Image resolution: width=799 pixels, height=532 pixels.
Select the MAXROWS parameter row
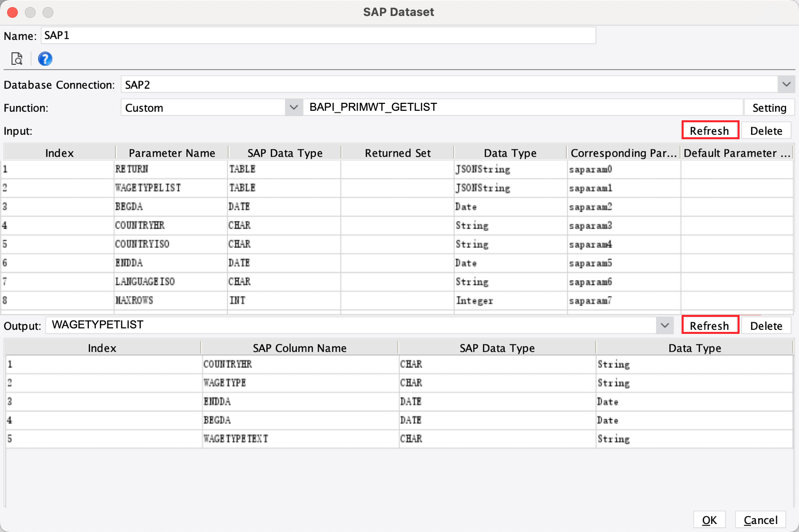coord(398,300)
